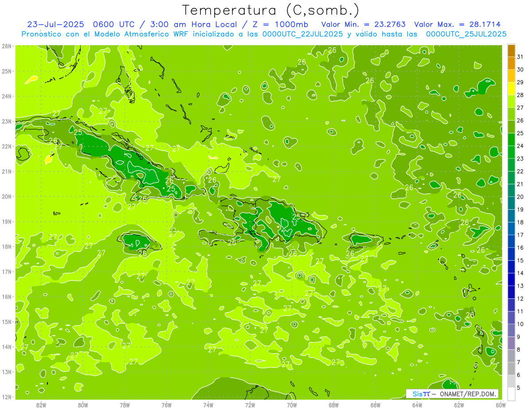Viewport: 532px width, 411px height.
Task: Click the '16' label in the color legend
Action: point(520,247)
